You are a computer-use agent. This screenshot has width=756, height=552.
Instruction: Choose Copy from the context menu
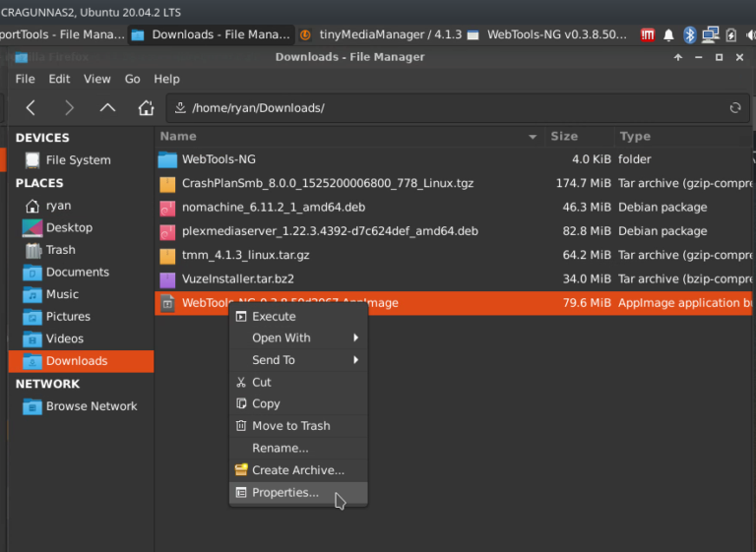point(298,403)
